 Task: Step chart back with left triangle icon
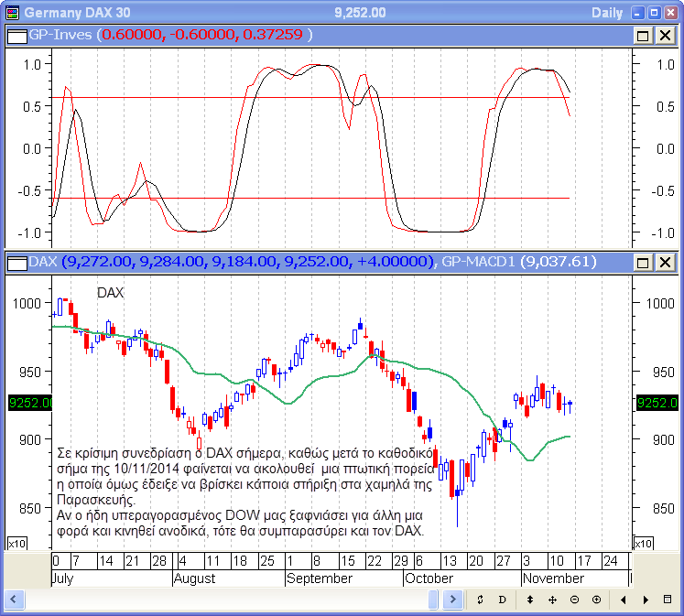click(x=624, y=600)
